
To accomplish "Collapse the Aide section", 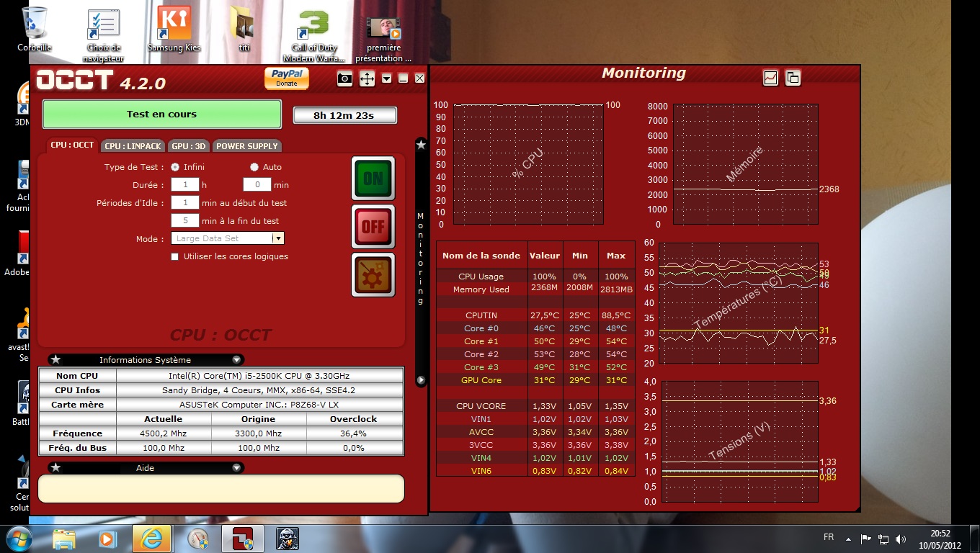I will pos(236,468).
